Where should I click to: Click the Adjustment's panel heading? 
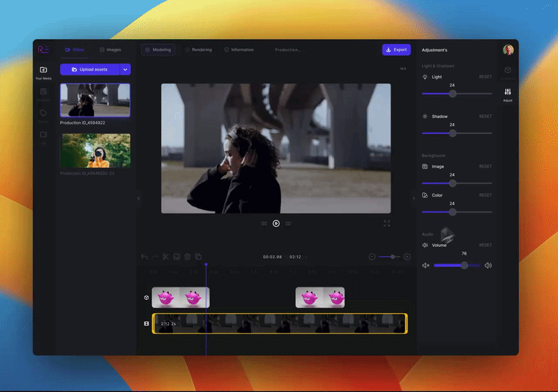pyautogui.click(x=435, y=50)
